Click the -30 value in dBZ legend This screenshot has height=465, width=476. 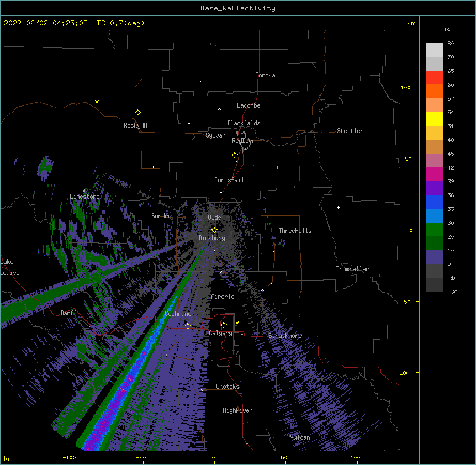452,292
